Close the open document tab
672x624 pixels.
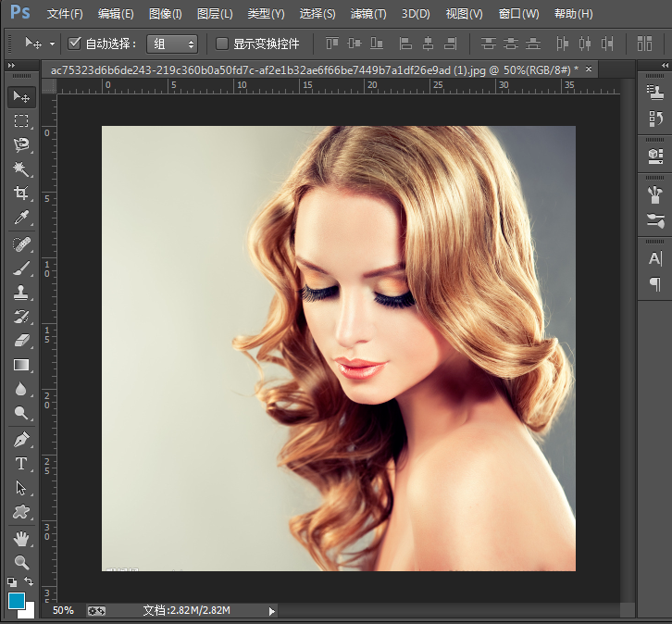[x=589, y=69]
